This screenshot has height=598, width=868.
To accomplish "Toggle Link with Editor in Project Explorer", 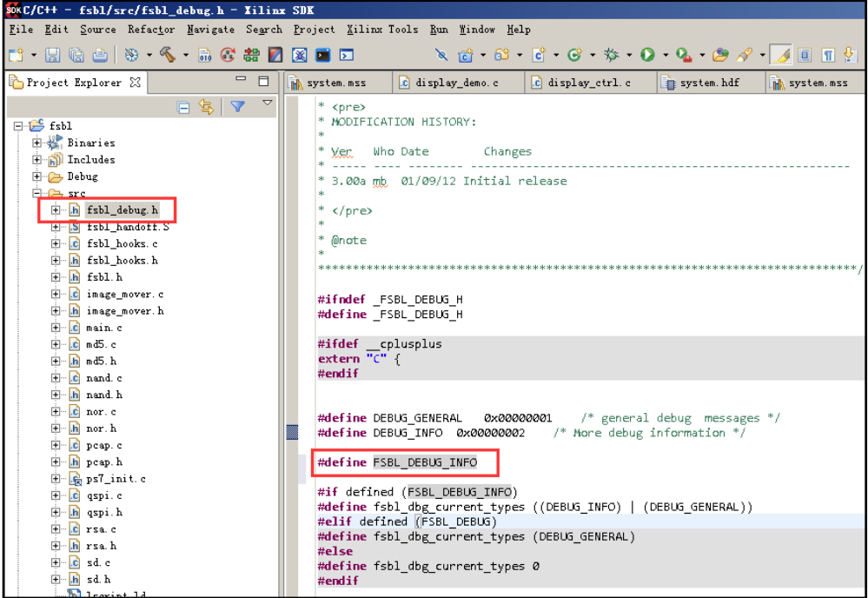I will [207, 107].
